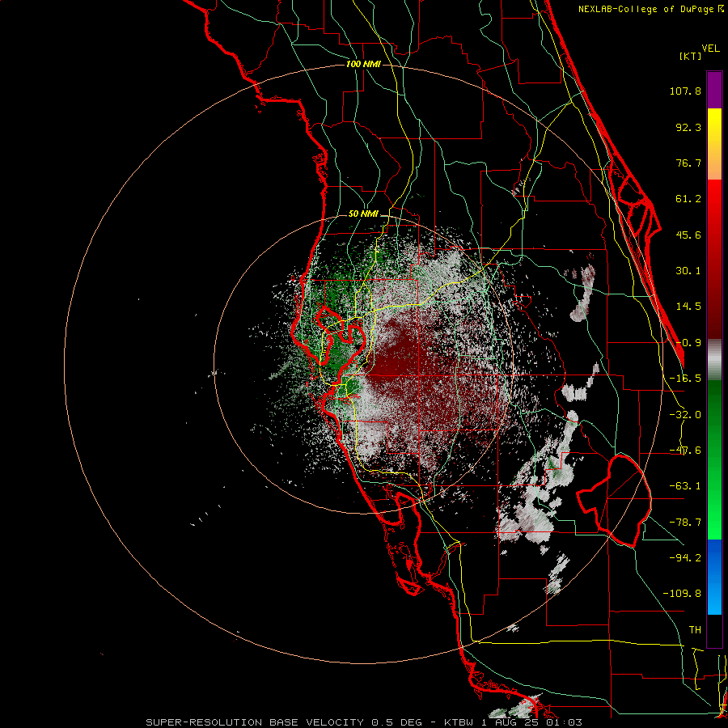Pick the purple segment of velocity color bar
728x728 pixels.
tap(714, 90)
